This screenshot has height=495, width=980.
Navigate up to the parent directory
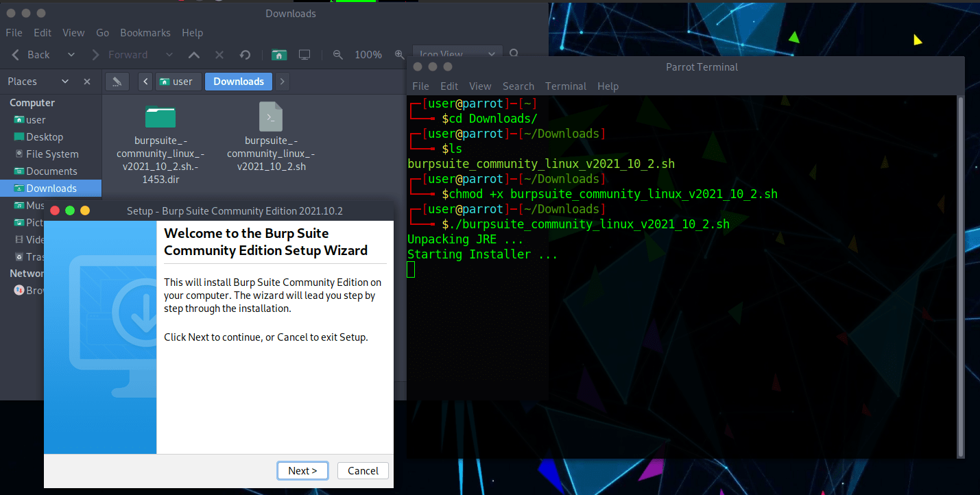click(x=194, y=55)
